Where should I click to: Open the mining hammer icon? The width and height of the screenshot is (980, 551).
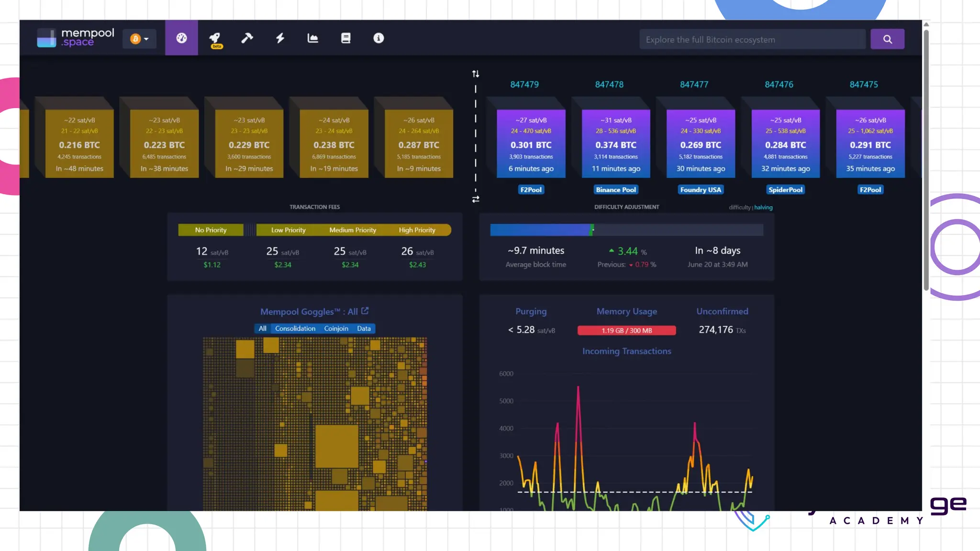[247, 38]
